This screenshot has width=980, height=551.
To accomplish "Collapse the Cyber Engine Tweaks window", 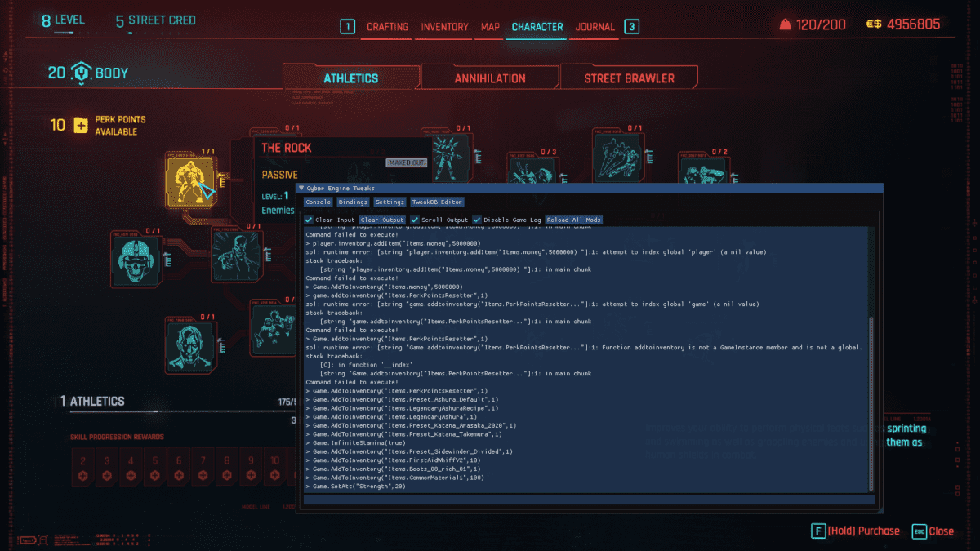I will click(301, 188).
